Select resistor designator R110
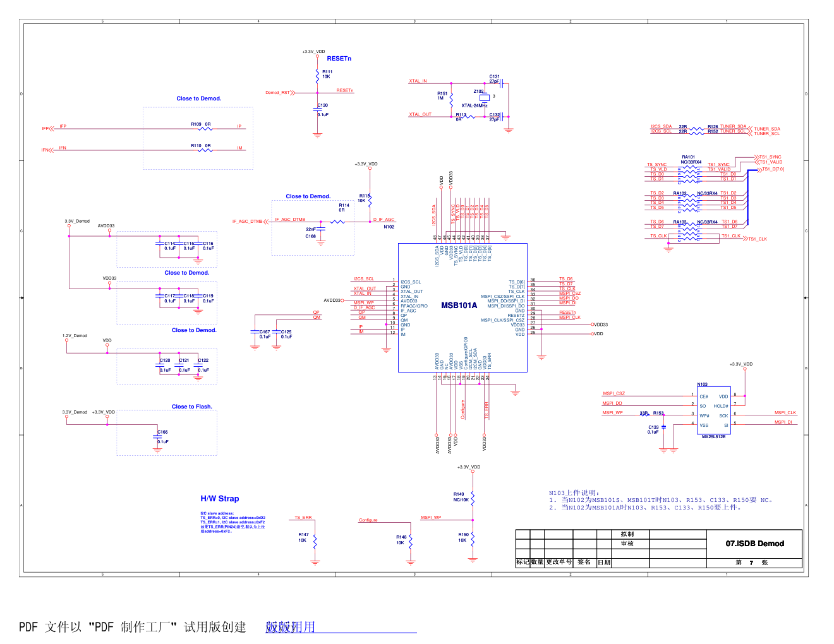The width and height of the screenshot is (834, 644). click(x=196, y=146)
